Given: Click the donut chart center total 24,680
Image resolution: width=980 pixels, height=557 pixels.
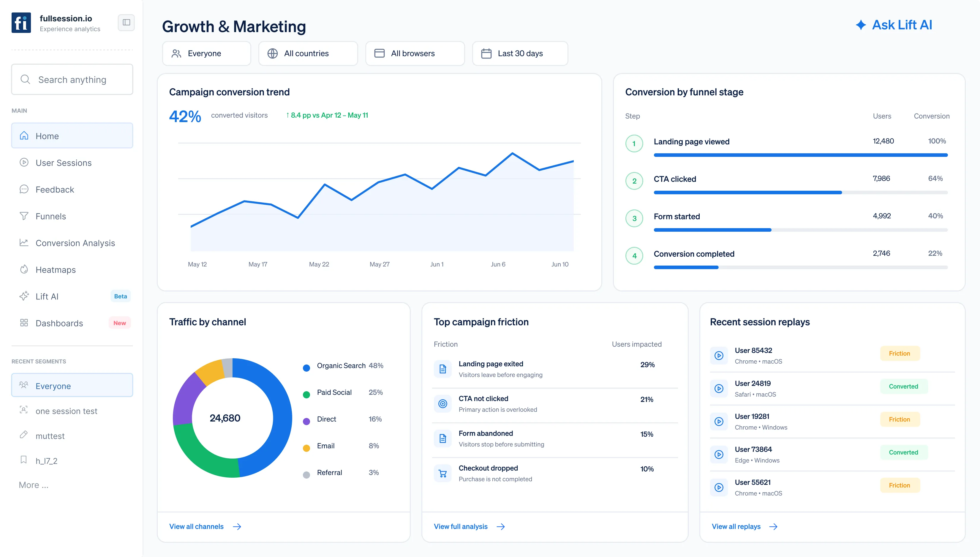Looking at the screenshot, I should click(x=225, y=418).
